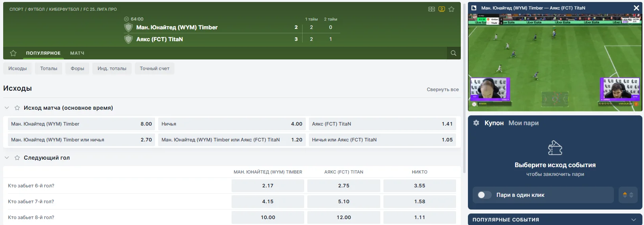Viewport: 644px width, 225px height.
Task: Open market search magnifier icon
Action: click(x=453, y=53)
